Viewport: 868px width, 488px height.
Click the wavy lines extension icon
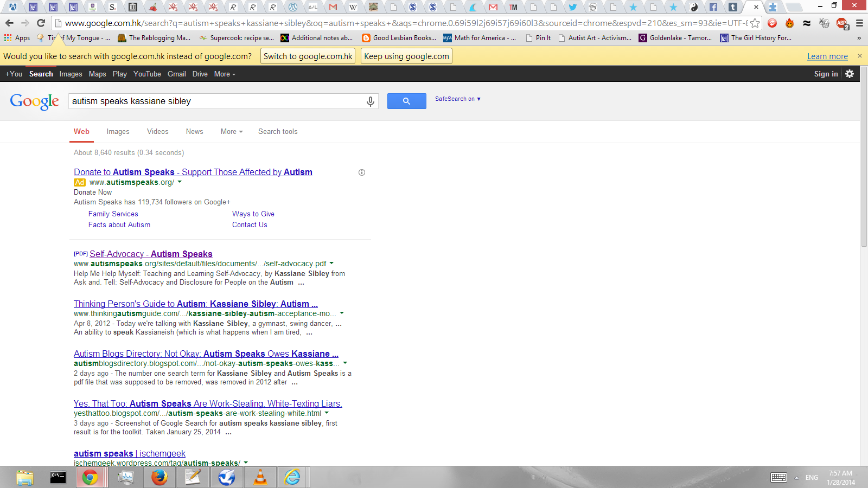(807, 23)
